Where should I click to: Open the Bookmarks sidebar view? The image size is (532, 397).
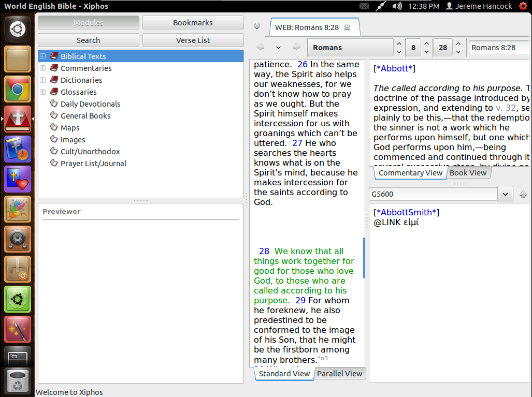click(193, 23)
